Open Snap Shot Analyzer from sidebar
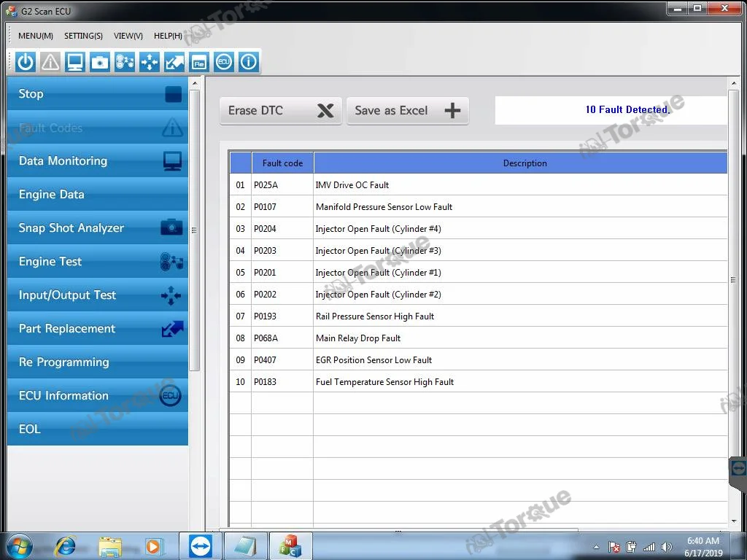The height and width of the screenshot is (560, 747). point(98,228)
